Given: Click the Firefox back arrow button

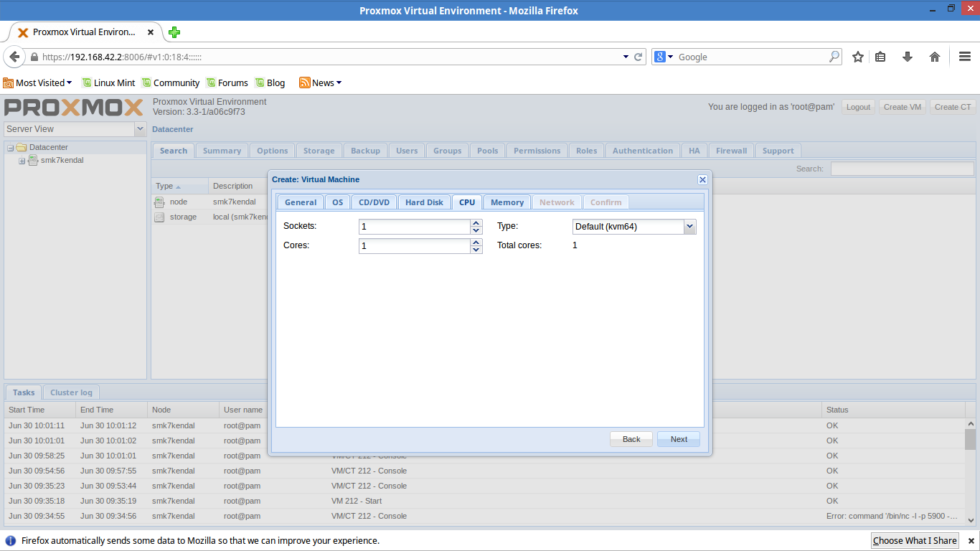Looking at the screenshot, I should [14, 57].
